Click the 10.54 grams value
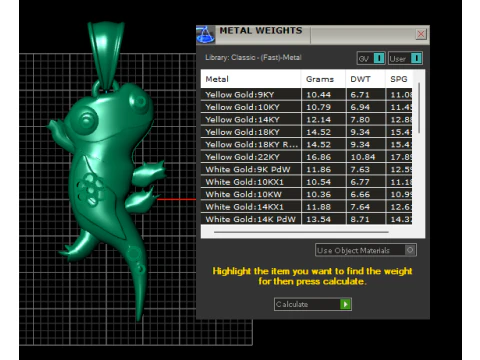This screenshot has height=360, width=480. tap(318, 182)
